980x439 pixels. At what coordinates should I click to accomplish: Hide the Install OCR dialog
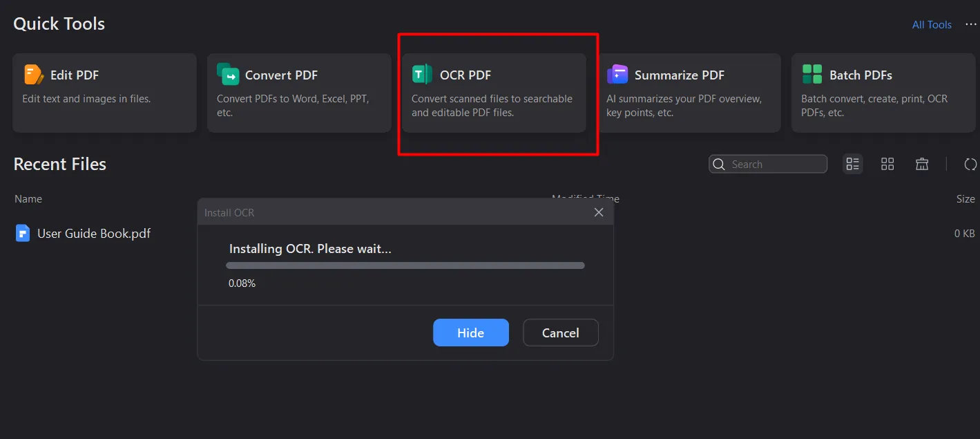point(470,333)
